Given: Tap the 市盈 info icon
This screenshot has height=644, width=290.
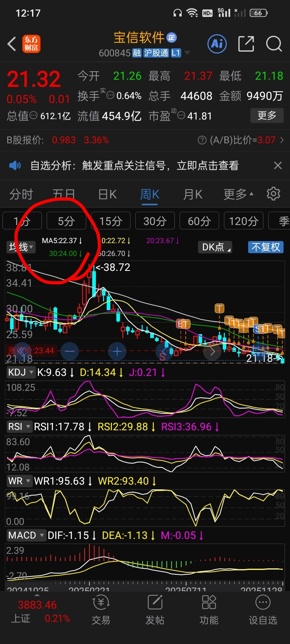Looking at the screenshot, I should 181,116.
